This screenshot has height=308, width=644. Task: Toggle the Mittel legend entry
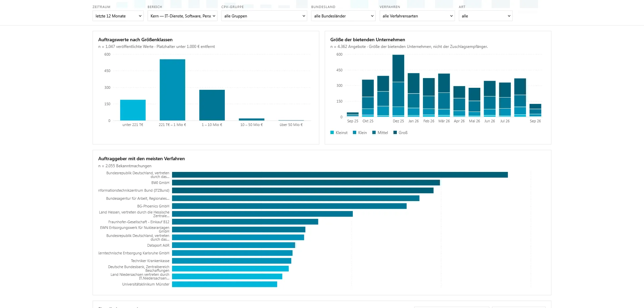380,133
